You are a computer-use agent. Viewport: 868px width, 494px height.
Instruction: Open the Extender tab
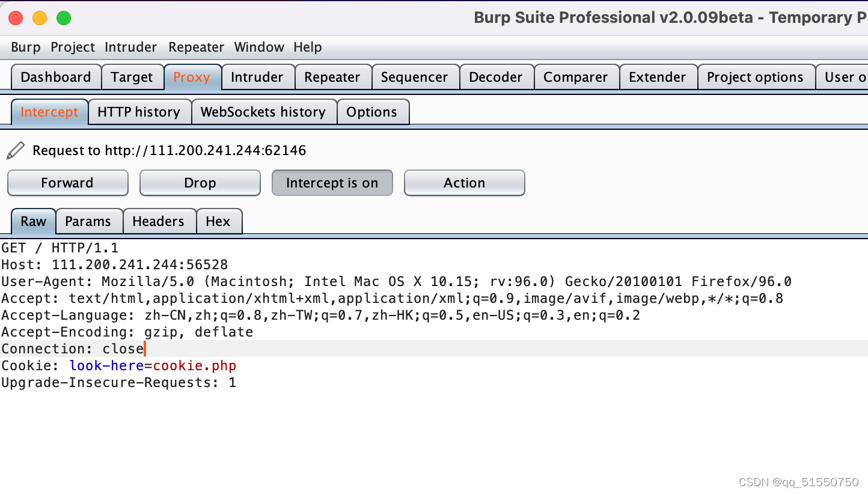[x=658, y=78]
